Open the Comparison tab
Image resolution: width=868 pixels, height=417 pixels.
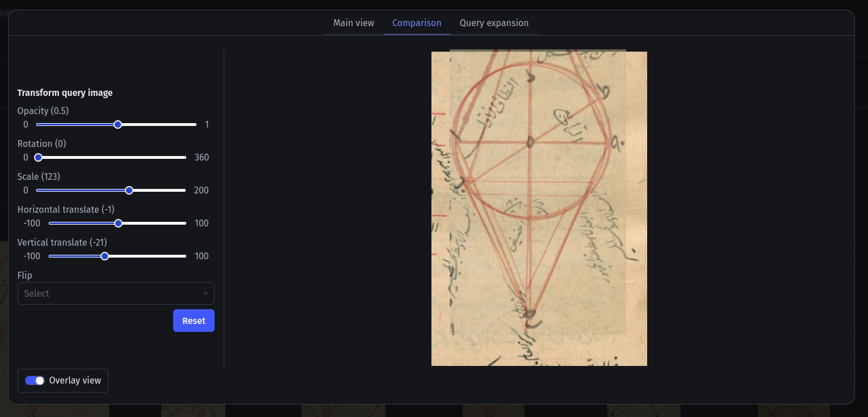417,23
